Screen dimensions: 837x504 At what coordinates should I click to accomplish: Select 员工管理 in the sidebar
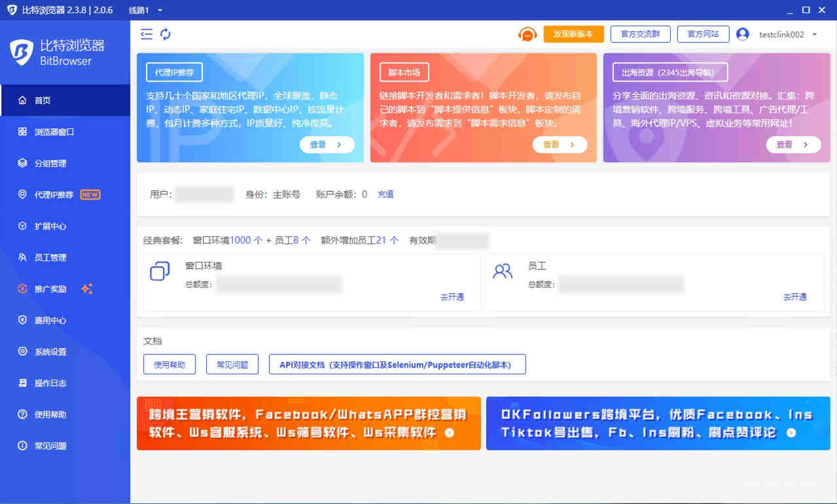tap(65, 257)
